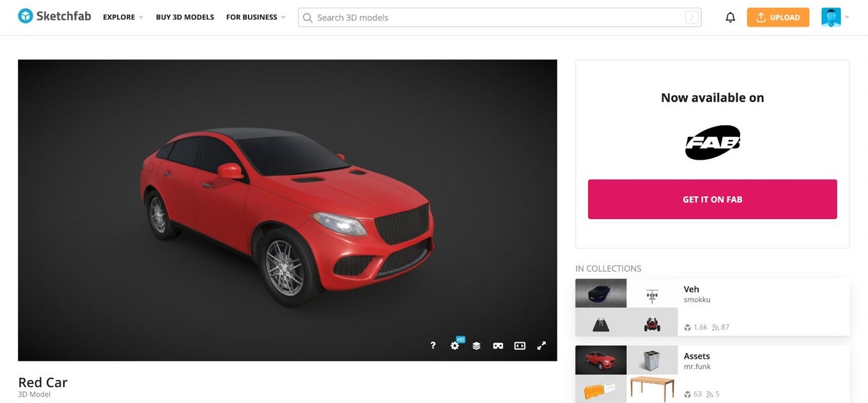The image size is (868, 403).
Task: Open the BUY 3D MODELS menu
Action: click(185, 17)
